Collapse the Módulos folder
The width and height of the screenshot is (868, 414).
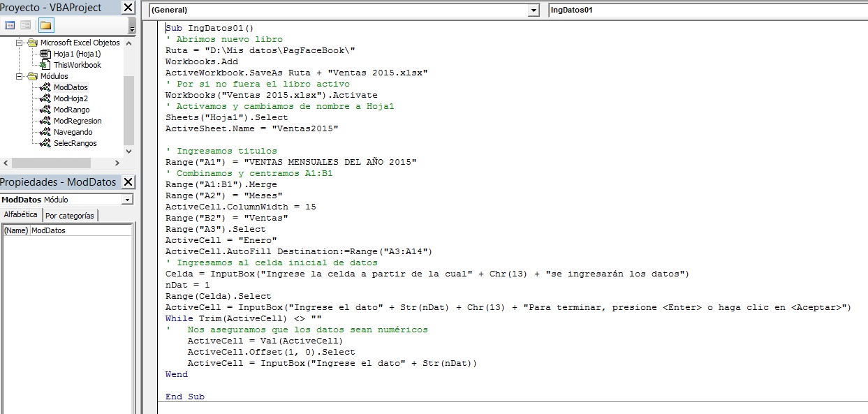pyautogui.click(x=20, y=76)
